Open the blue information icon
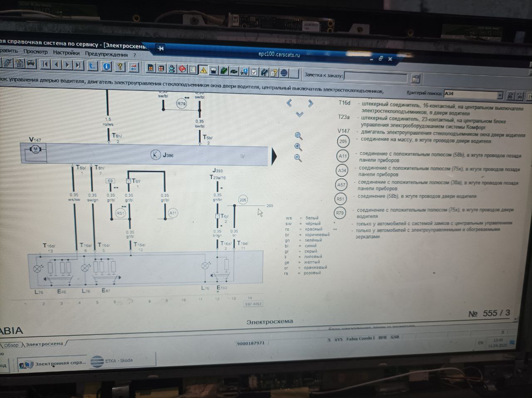 coord(106,66)
